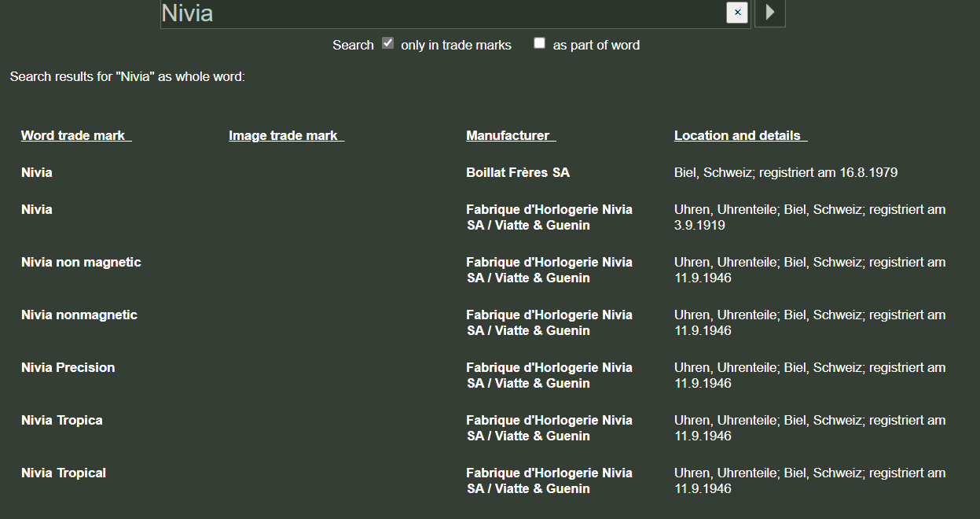
Task: Click details registered 16.8.1979 in Biel
Action: pos(786,172)
